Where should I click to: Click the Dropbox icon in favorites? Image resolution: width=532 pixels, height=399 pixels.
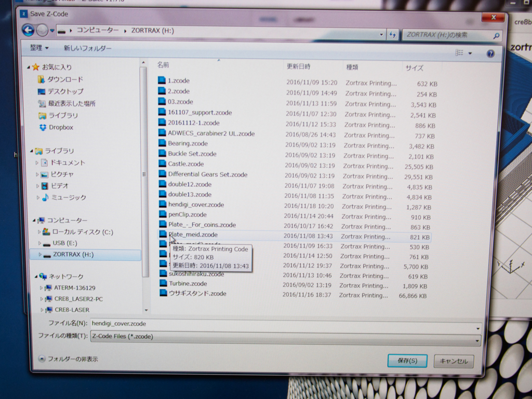(x=43, y=127)
